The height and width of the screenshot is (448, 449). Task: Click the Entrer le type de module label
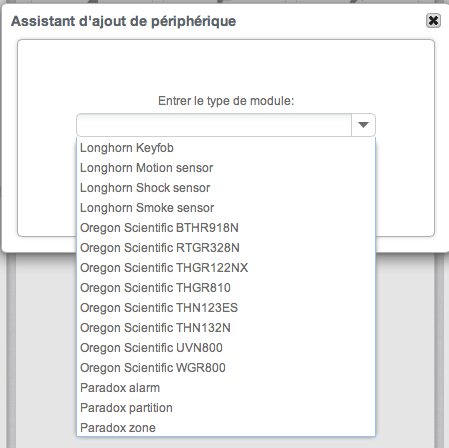click(226, 101)
